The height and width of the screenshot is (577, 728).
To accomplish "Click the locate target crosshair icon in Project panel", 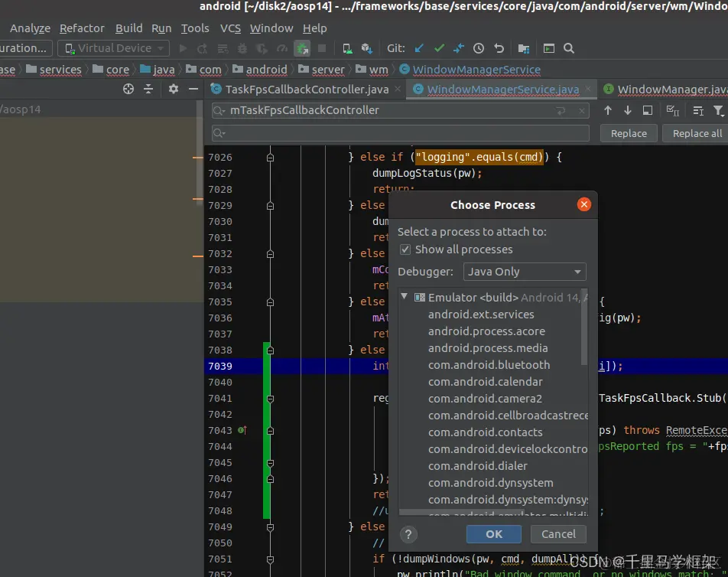I will click(128, 89).
